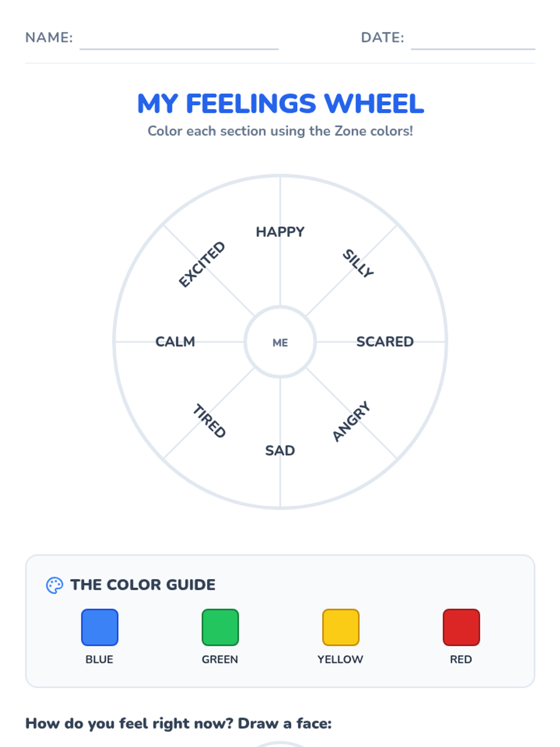Click the CALM wheel section
The image size is (560, 747).
175,342
